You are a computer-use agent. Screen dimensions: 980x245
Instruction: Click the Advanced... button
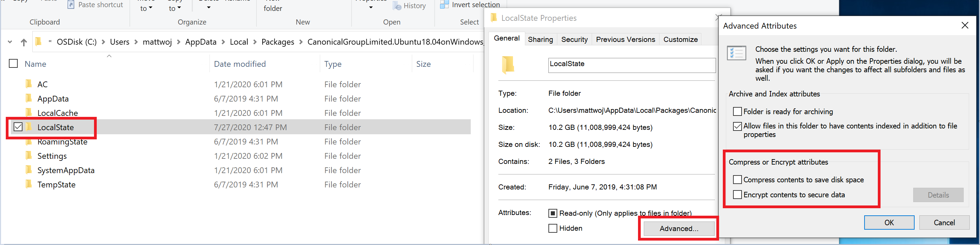(679, 228)
